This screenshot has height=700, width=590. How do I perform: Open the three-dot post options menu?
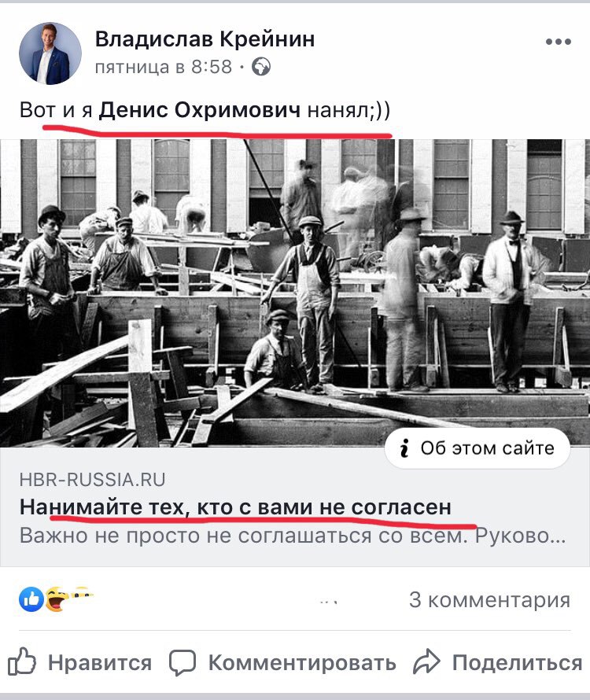558,42
